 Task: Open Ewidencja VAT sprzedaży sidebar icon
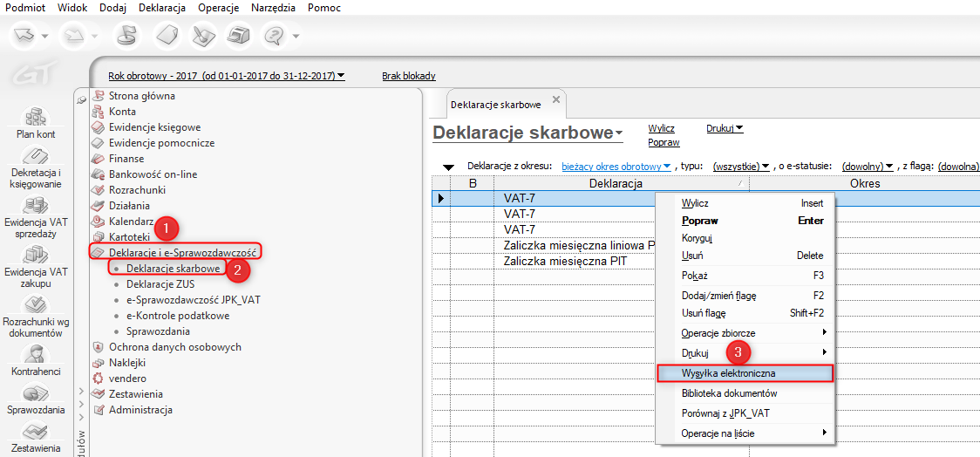pos(37,217)
